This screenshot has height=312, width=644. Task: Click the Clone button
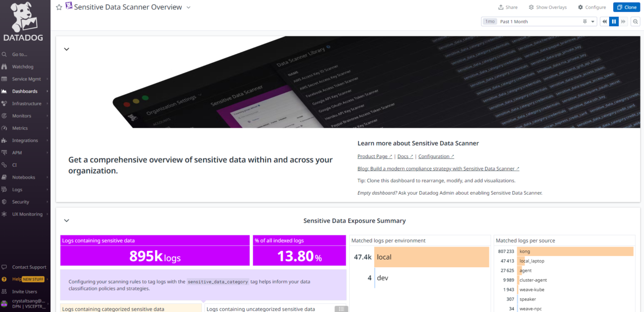tap(626, 7)
